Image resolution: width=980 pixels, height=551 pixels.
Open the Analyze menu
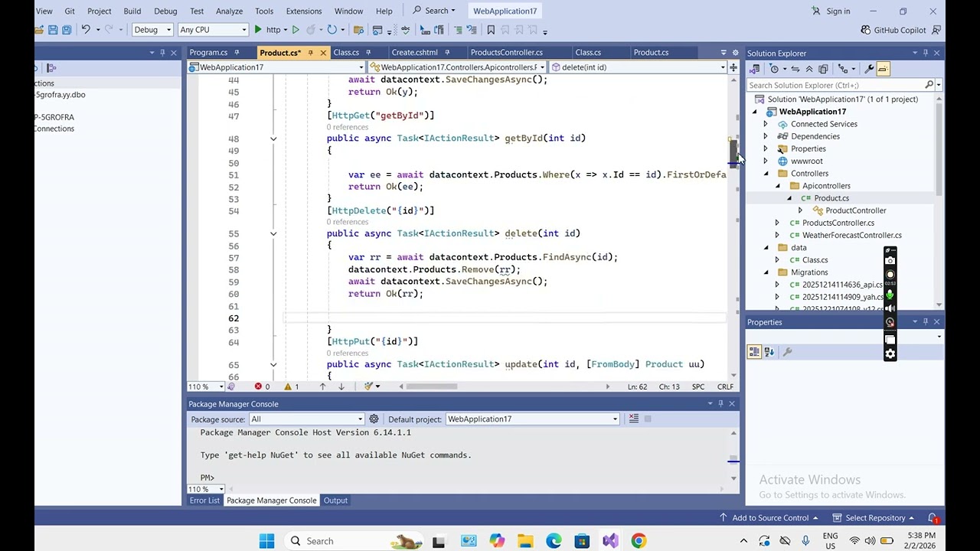tap(229, 11)
